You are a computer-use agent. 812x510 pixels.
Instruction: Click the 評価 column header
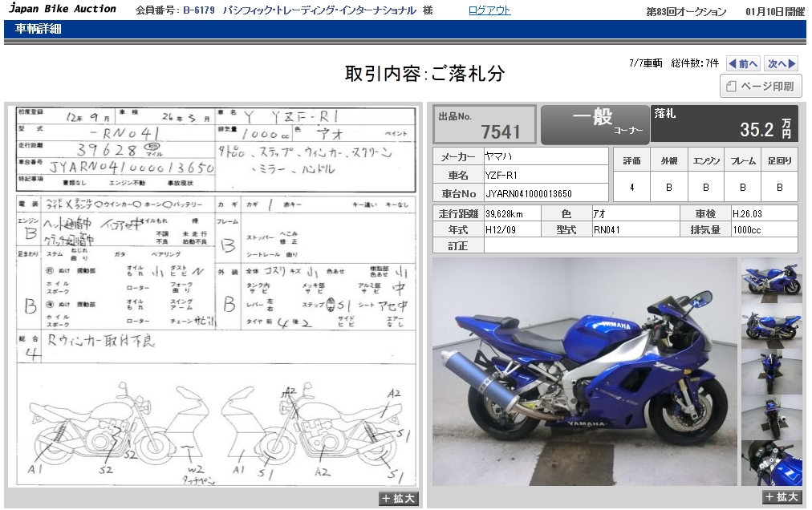click(x=631, y=161)
